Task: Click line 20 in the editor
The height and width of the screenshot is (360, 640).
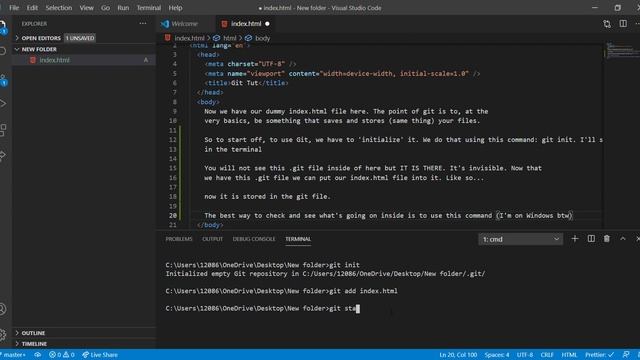Action: point(388,216)
